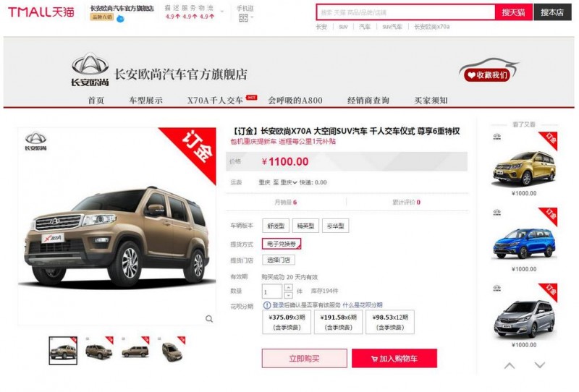Click the 收藏我们 heart badge
Screen dimensions: 579x392
pos(486,75)
